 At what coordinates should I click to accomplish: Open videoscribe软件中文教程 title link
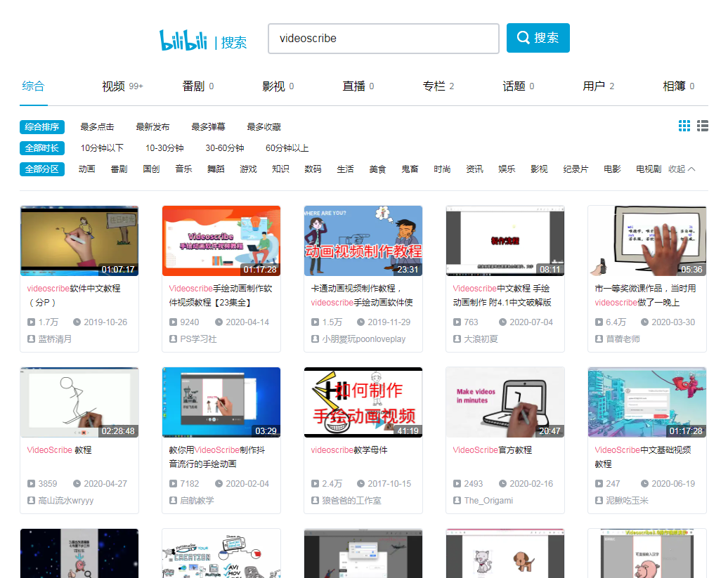point(73,296)
